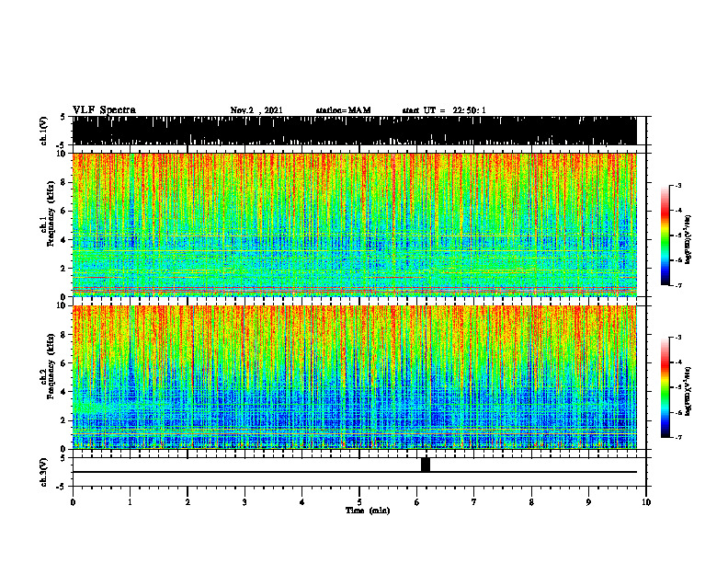Click the '4' kHz tick on ch.1 frequency axis
Image resolution: width=728 pixels, height=563 pixels.
pyautogui.click(x=64, y=240)
